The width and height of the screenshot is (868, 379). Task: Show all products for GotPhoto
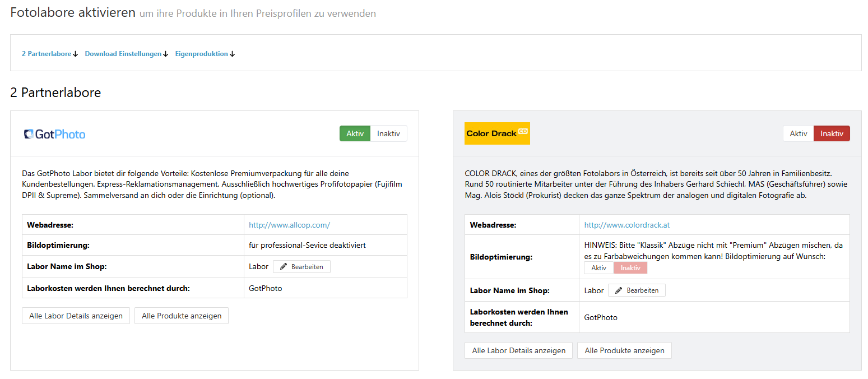(182, 316)
